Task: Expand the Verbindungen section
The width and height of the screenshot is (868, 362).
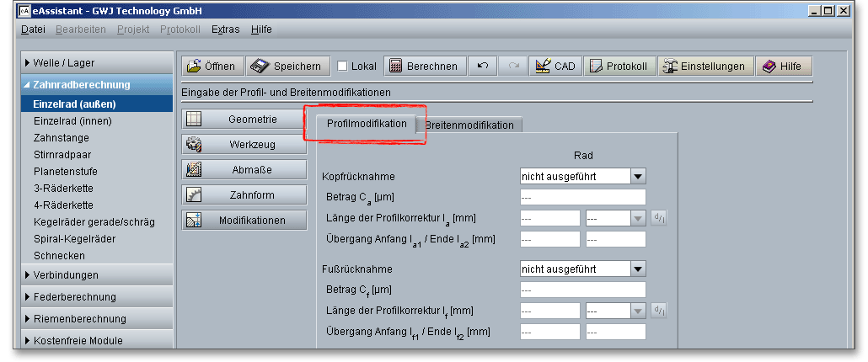Action: [x=66, y=274]
